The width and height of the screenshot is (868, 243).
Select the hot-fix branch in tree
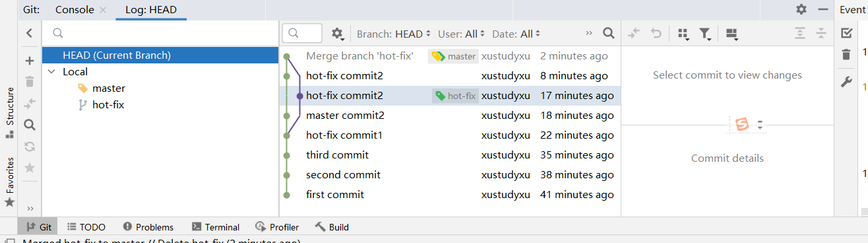(108, 104)
